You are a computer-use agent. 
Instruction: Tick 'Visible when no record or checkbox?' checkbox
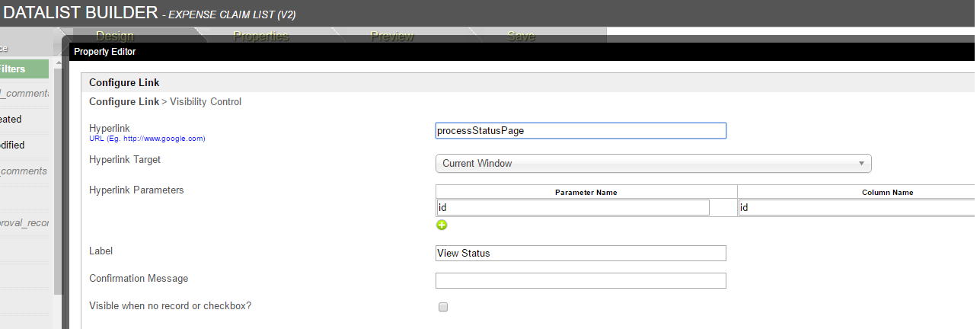tap(443, 307)
